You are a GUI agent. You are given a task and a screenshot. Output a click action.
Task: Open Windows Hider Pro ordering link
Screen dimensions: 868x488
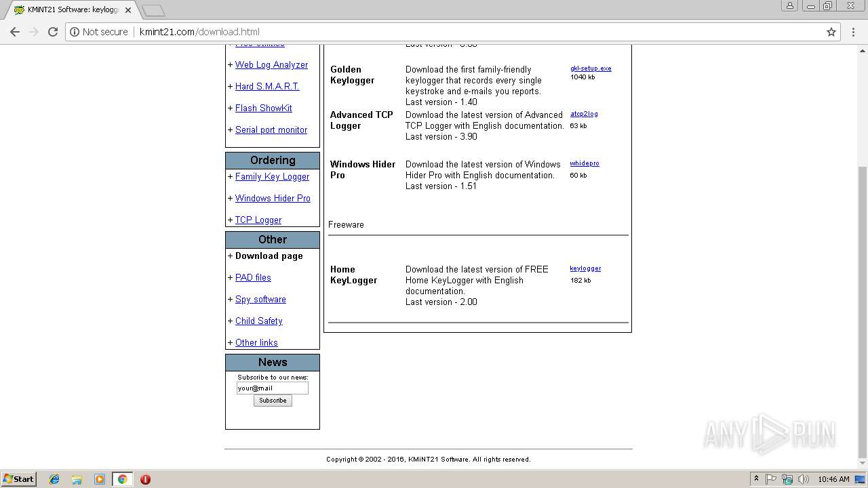click(273, 199)
